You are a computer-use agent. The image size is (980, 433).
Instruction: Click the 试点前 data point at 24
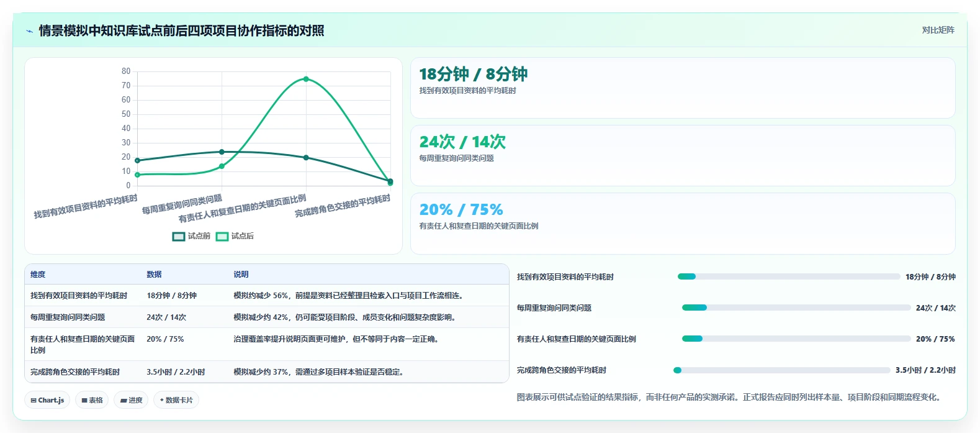pos(222,152)
